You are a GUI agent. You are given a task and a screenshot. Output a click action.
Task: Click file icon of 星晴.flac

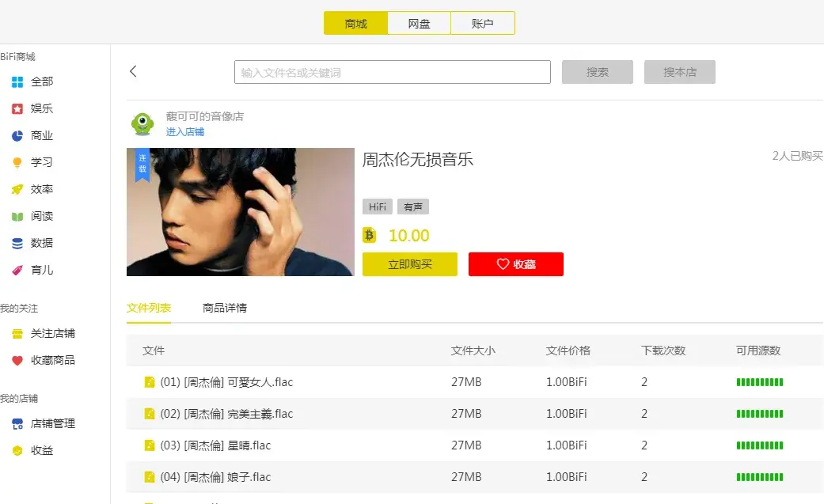[x=150, y=445]
